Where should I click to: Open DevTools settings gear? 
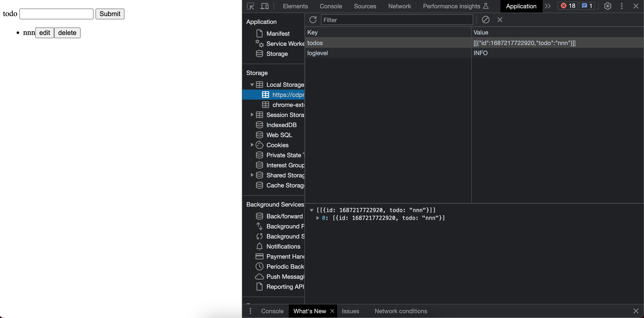point(607,6)
